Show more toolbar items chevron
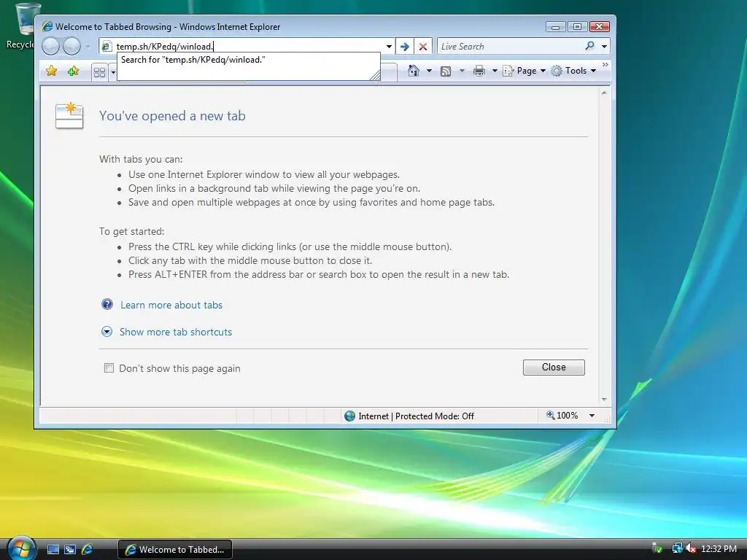 (605, 64)
